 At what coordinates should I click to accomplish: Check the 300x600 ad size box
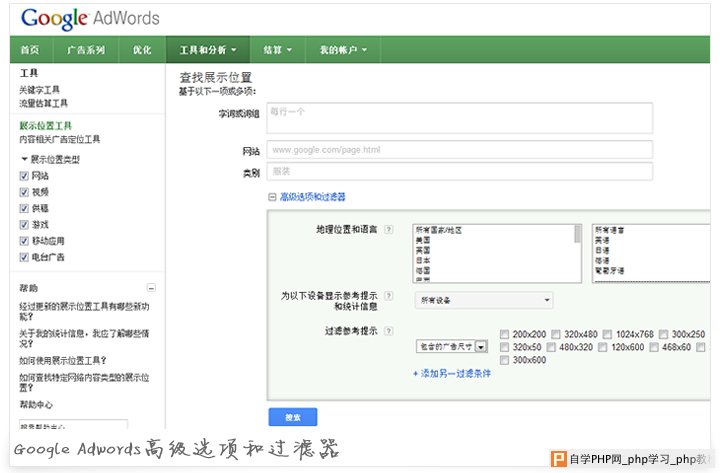(x=504, y=360)
